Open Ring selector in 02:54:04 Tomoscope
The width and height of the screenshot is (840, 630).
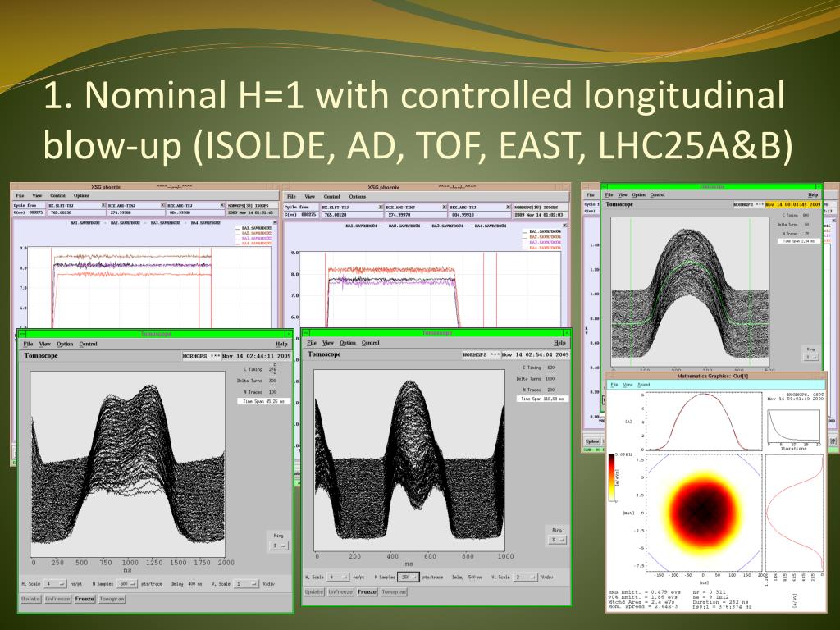tap(557, 540)
